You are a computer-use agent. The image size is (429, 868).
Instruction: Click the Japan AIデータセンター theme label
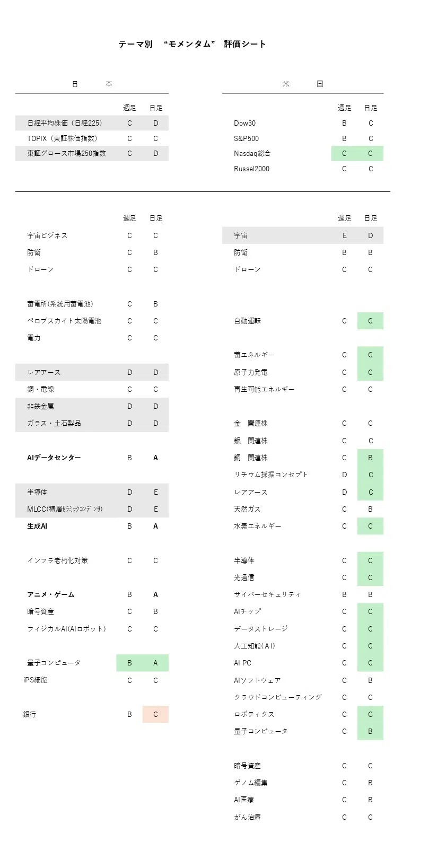pyautogui.click(x=54, y=458)
